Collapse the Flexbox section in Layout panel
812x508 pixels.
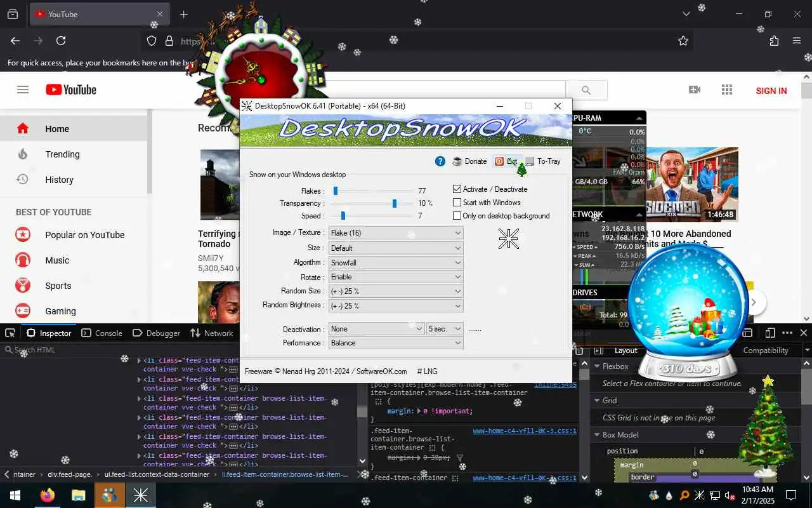click(x=597, y=366)
